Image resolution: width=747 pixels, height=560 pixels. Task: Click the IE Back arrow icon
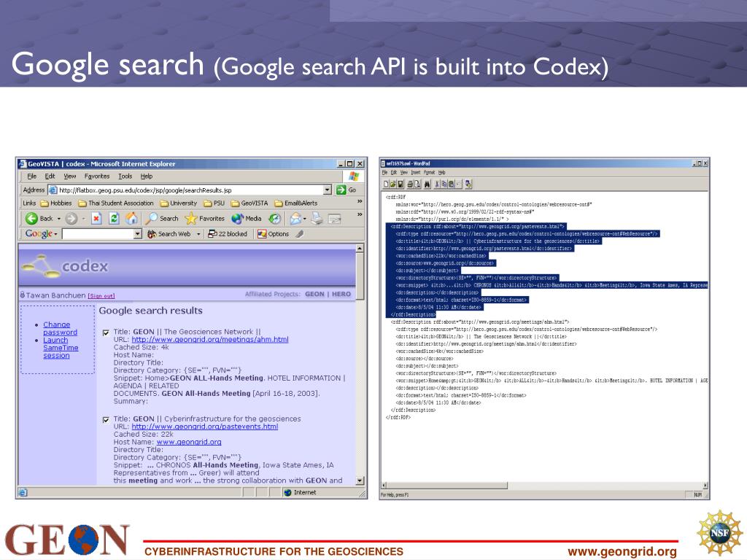click(31, 219)
